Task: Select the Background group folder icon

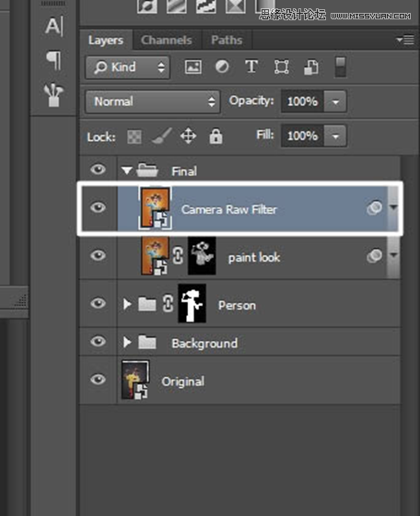Action: [x=147, y=342]
